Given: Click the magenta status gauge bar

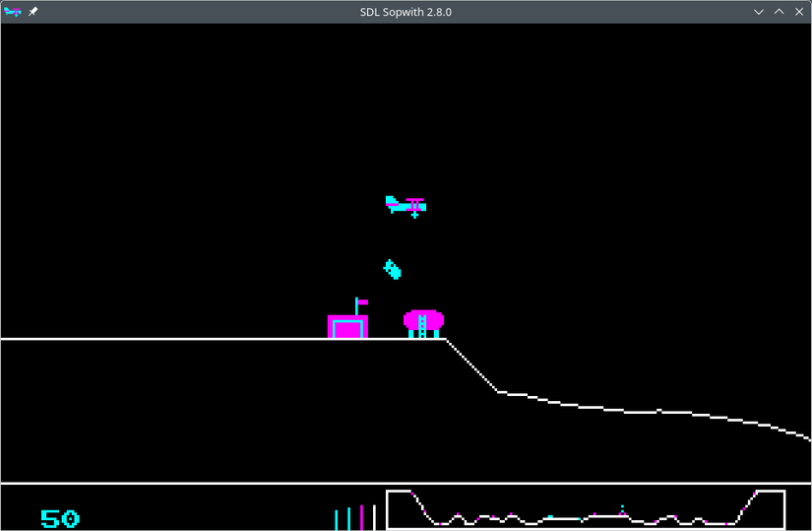Looking at the screenshot, I should point(361,517).
